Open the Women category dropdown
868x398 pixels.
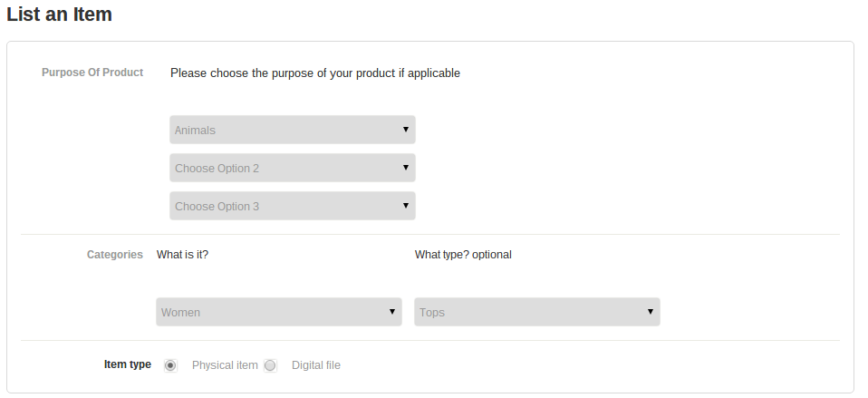pyautogui.click(x=278, y=312)
